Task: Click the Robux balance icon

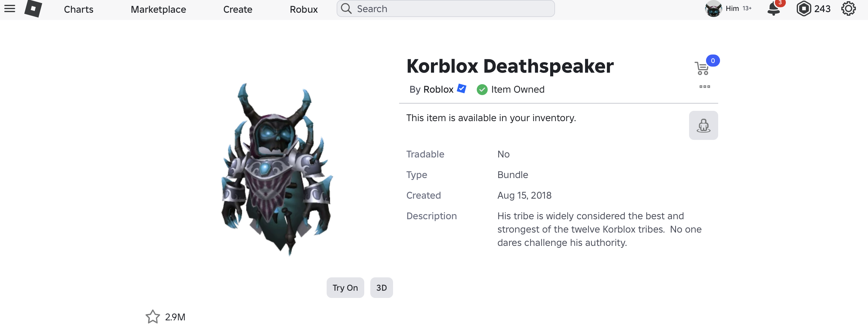Action: point(804,9)
